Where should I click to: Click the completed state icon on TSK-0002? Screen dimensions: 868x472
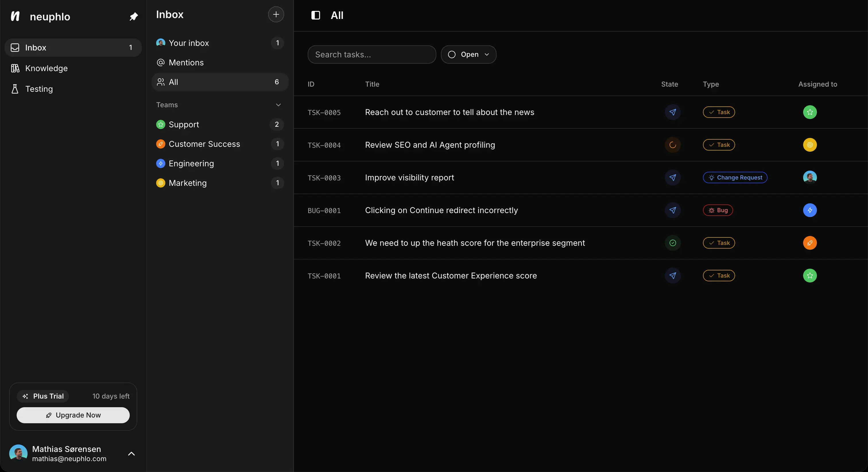(673, 243)
